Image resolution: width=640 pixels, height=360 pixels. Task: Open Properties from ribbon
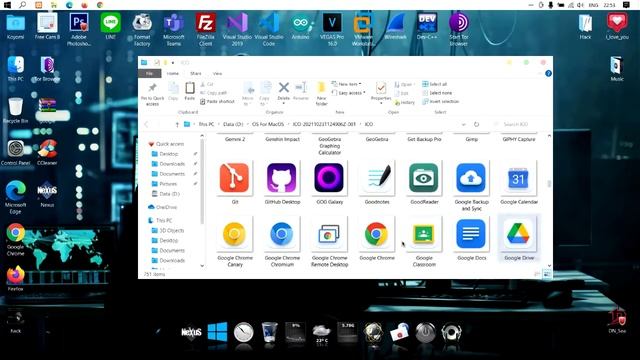tap(381, 93)
